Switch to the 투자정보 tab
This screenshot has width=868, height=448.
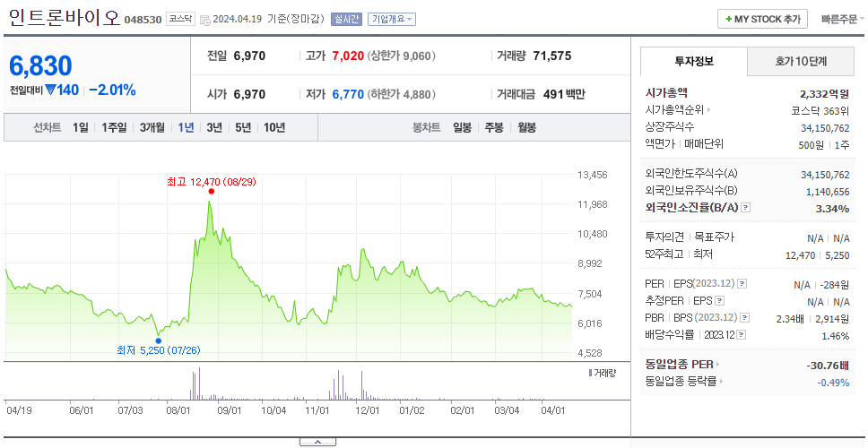[694, 62]
